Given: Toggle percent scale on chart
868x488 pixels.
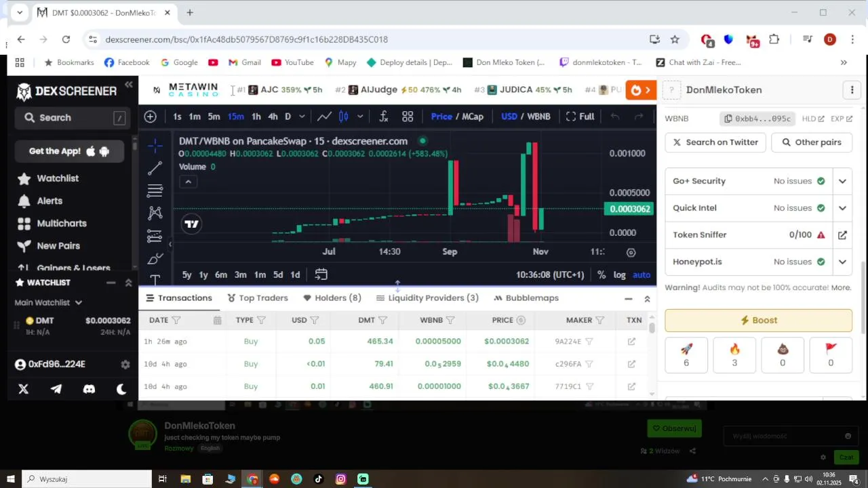Looking at the screenshot, I should 601,274.
